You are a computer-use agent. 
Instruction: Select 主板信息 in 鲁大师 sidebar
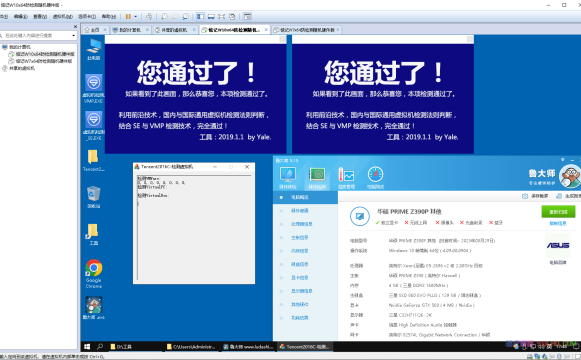click(305, 237)
